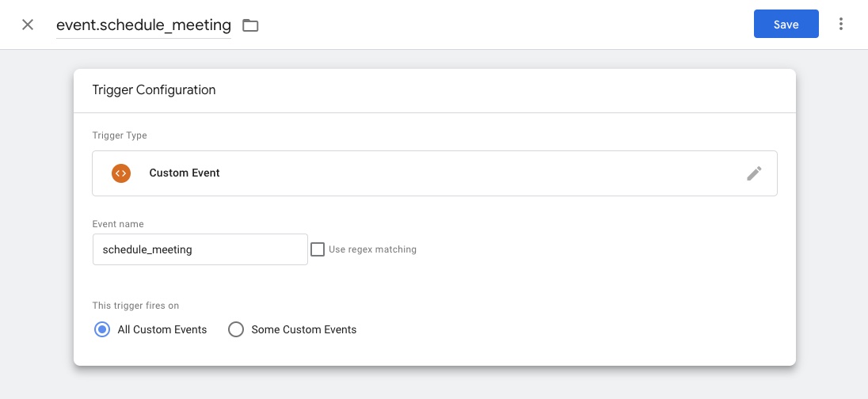Click the "All Custom Events" label text
This screenshot has height=399, width=868.
pyautogui.click(x=162, y=329)
